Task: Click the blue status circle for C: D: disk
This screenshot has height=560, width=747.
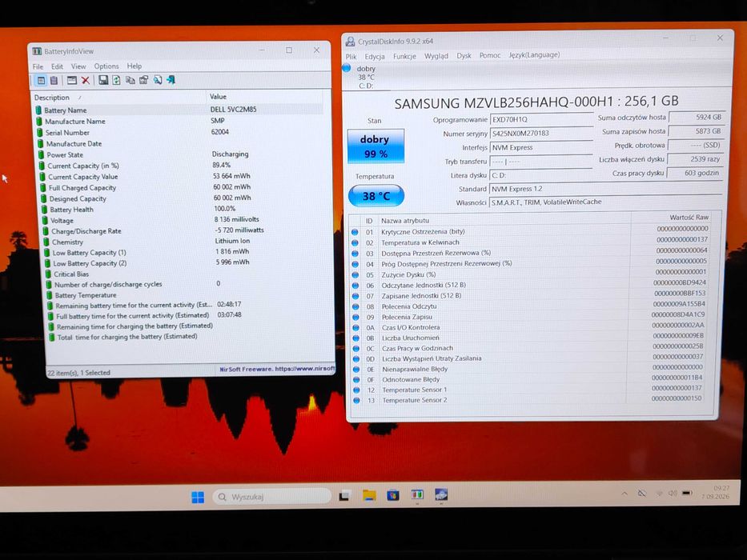Action: 347,68
